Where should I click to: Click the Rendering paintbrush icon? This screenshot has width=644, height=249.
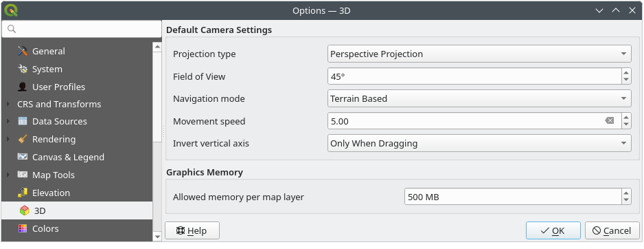[x=23, y=139]
